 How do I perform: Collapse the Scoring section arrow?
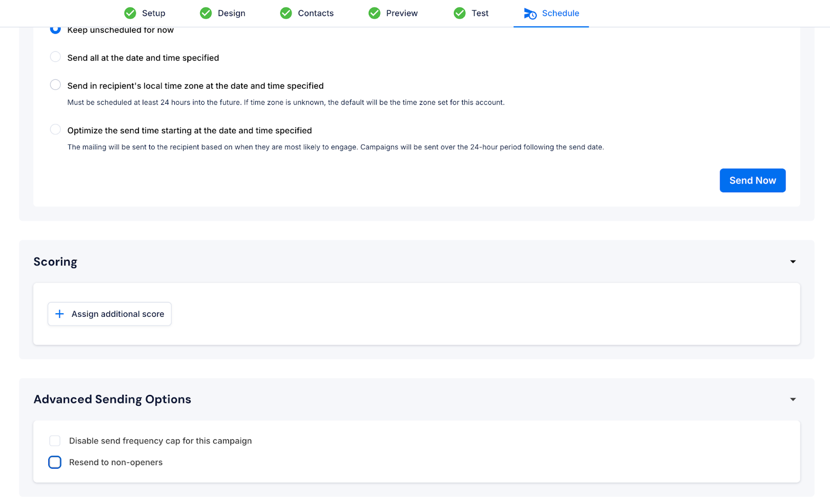(x=793, y=262)
